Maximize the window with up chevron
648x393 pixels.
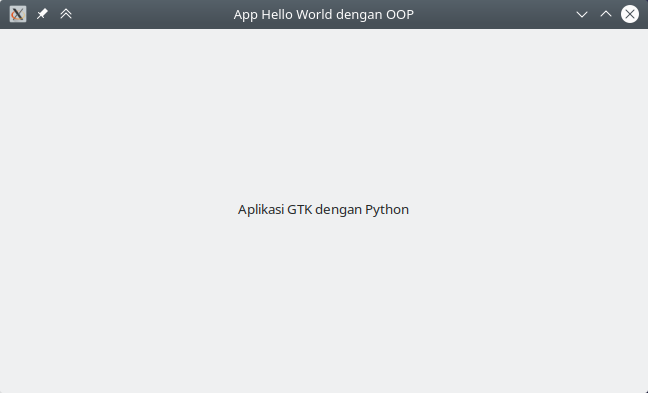click(x=606, y=14)
